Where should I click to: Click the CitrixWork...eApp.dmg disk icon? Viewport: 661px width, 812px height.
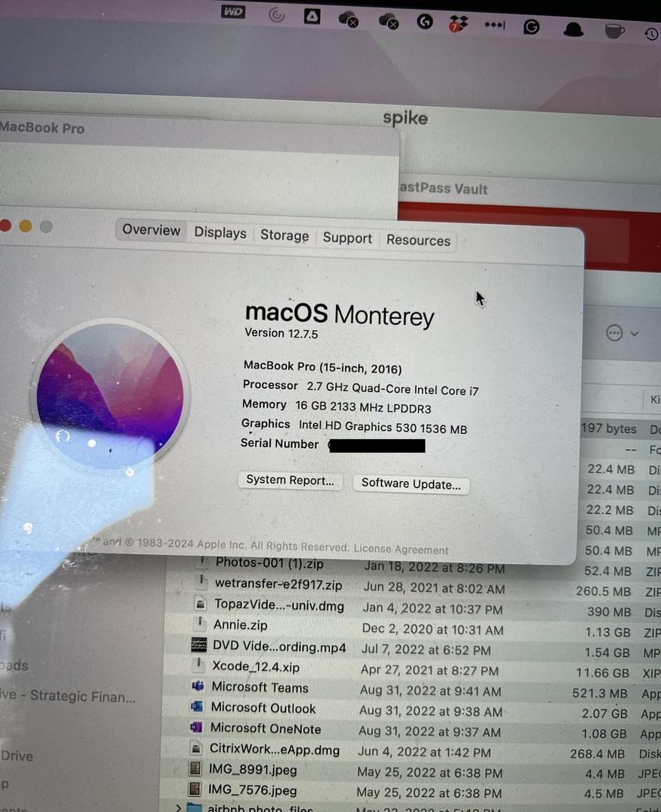click(x=196, y=747)
